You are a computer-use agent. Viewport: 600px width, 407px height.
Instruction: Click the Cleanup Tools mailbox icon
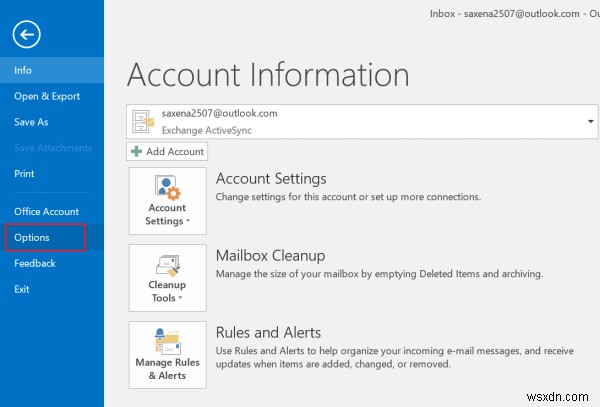[x=167, y=266]
